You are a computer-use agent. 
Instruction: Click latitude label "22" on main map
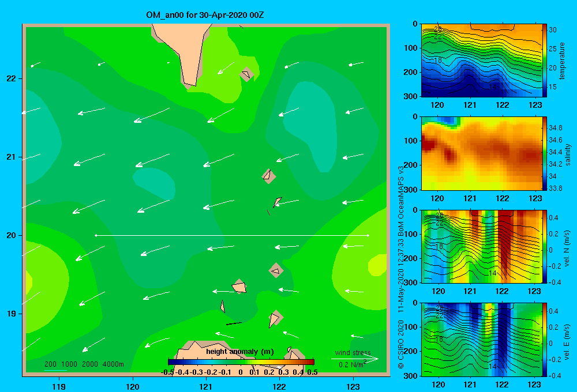click(12, 78)
